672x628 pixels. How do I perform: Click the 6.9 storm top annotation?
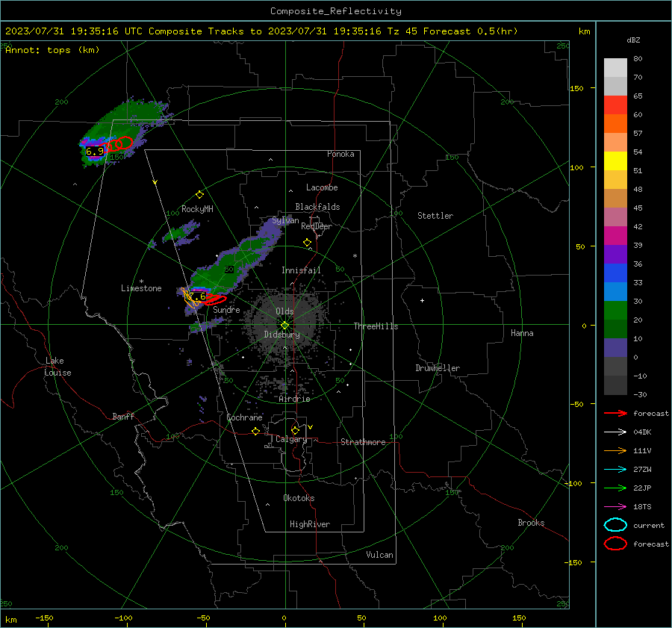tap(95, 151)
